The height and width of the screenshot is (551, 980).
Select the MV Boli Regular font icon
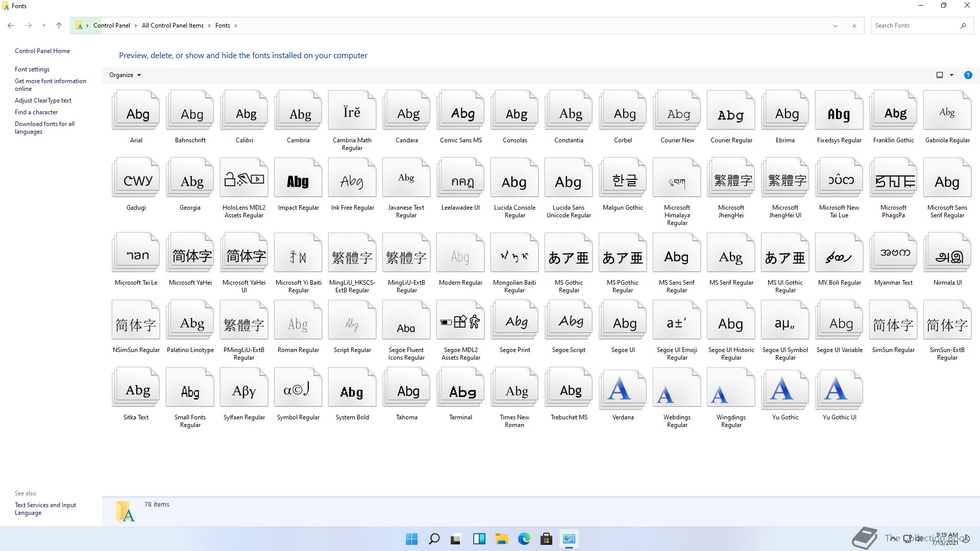(839, 253)
